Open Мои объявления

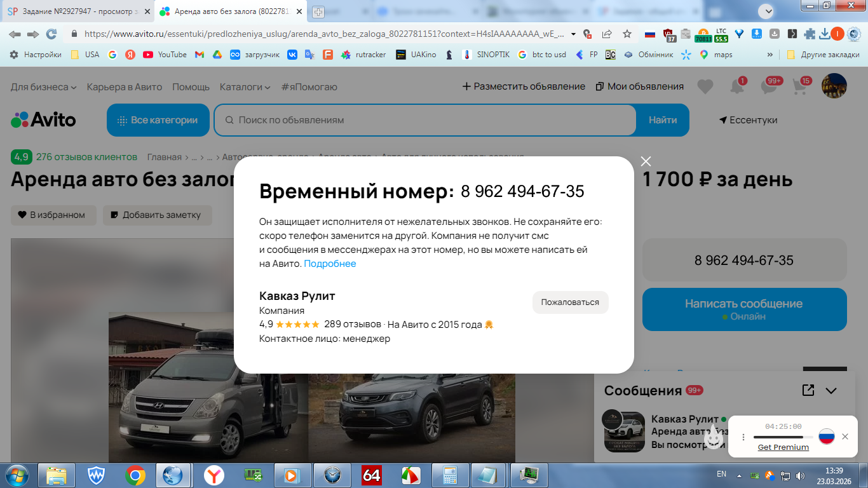(x=640, y=86)
